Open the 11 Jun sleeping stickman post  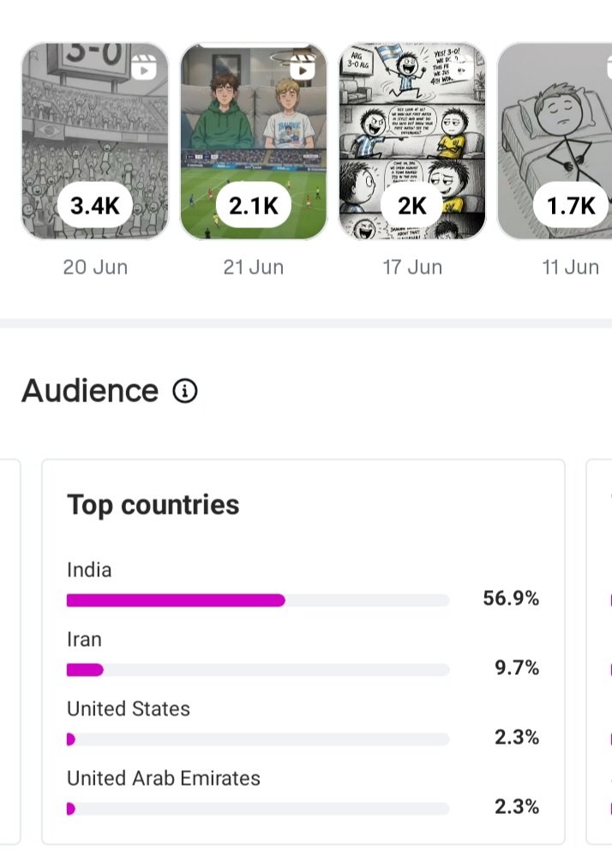[555, 142]
